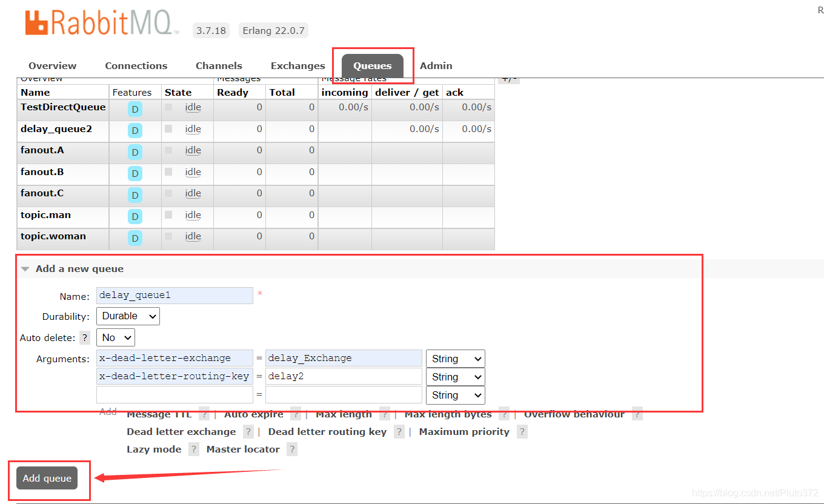Image resolution: width=824 pixels, height=504 pixels.
Task: Click the state indicator box for TestDirectQueue
Action: [x=168, y=107]
